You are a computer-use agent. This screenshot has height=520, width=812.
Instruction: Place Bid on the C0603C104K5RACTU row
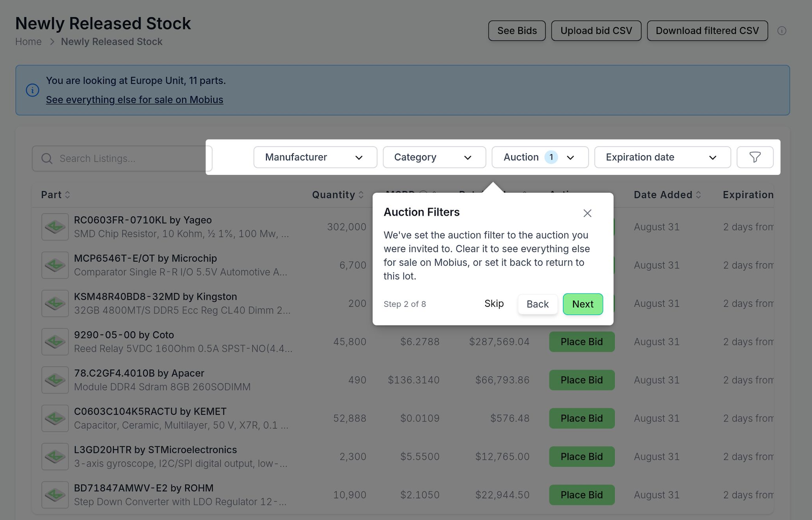[x=582, y=419]
